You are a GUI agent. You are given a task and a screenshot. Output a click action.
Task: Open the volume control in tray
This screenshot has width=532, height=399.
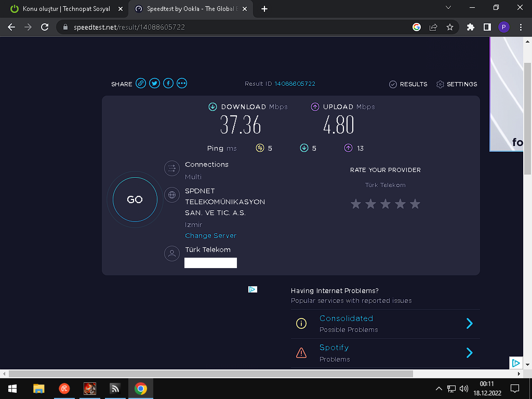click(x=464, y=389)
